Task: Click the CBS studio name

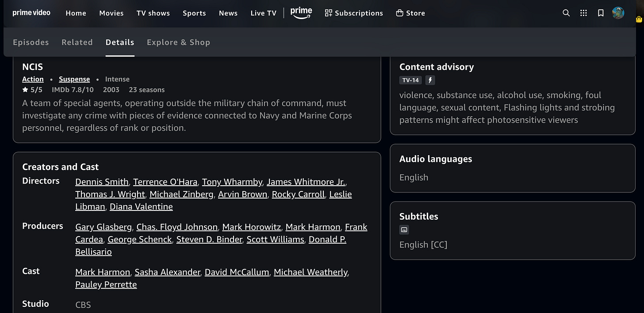Action: pyautogui.click(x=83, y=305)
